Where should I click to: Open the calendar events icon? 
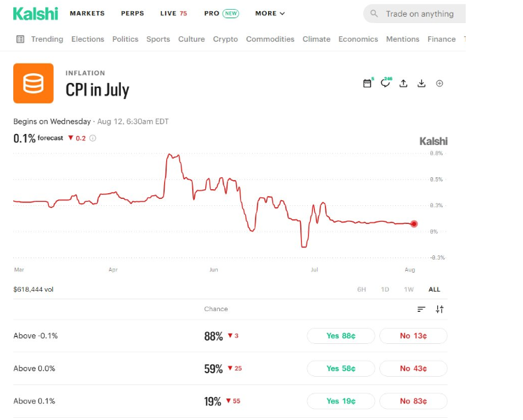(x=367, y=83)
